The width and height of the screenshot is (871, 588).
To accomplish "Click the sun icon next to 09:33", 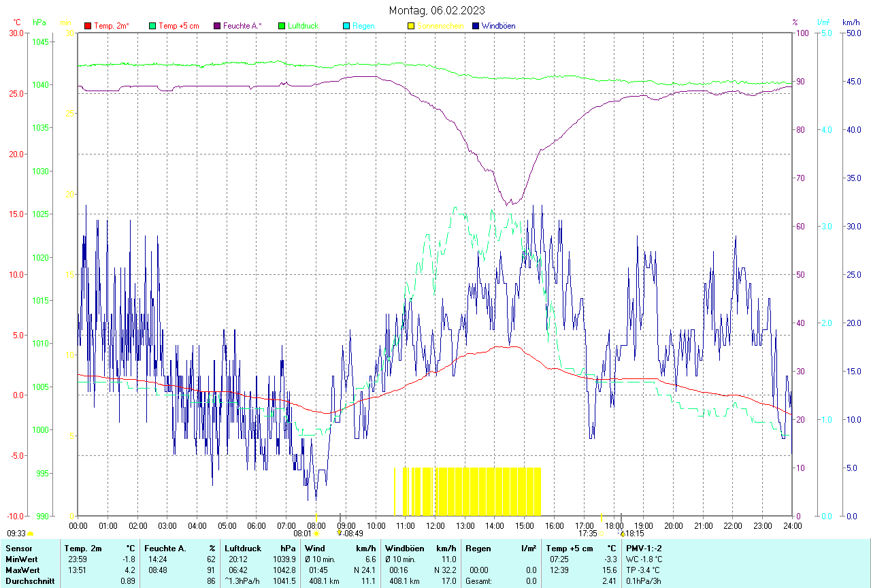I will (31, 534).
